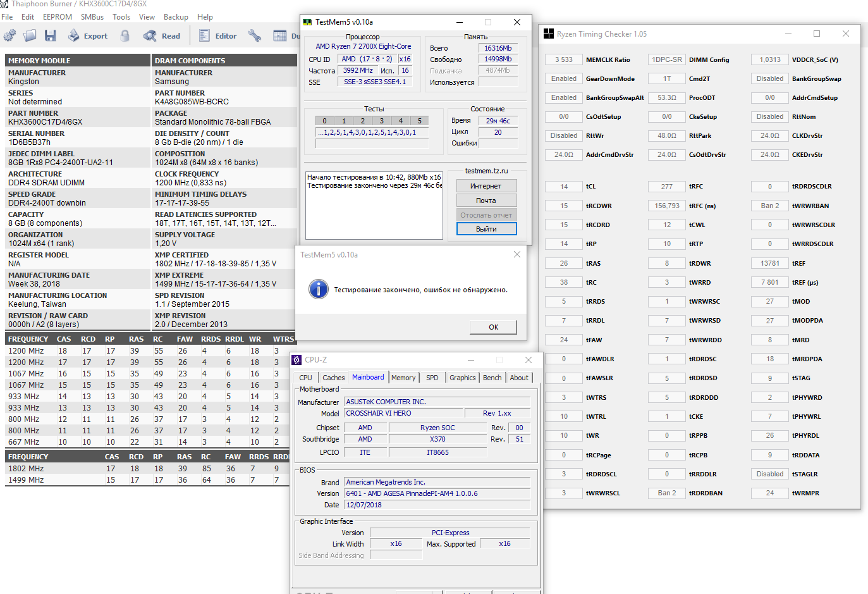
Task: Switch to the Memory tab in CPU-Z
Action: pyautogui.click(x=403, y=378)
